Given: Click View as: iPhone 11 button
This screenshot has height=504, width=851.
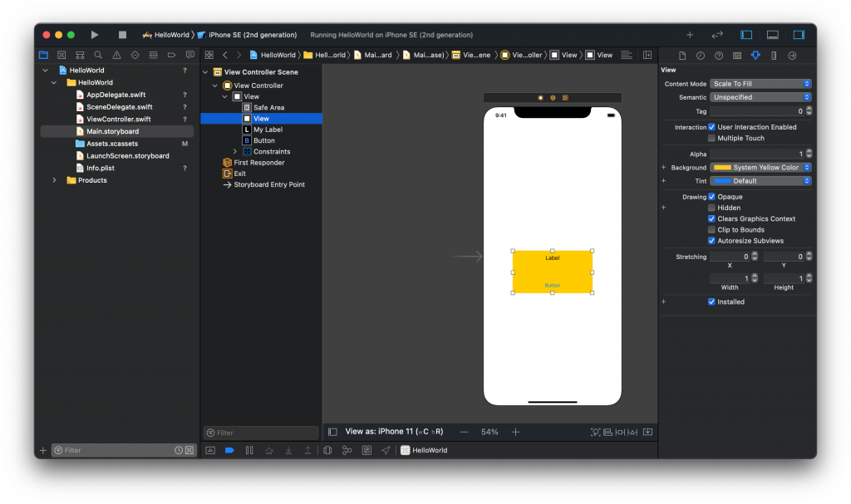Looking at the screenshot, I should (394, 432).
